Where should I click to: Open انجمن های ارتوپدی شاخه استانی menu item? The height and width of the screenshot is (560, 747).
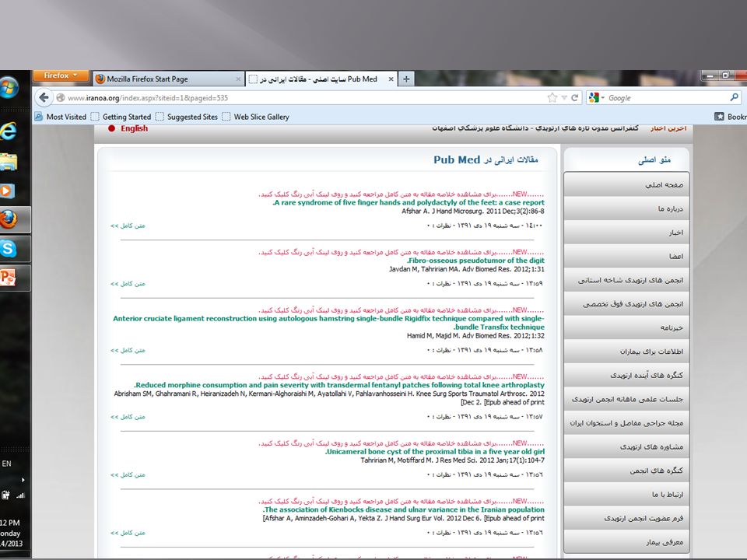point(626,279)
